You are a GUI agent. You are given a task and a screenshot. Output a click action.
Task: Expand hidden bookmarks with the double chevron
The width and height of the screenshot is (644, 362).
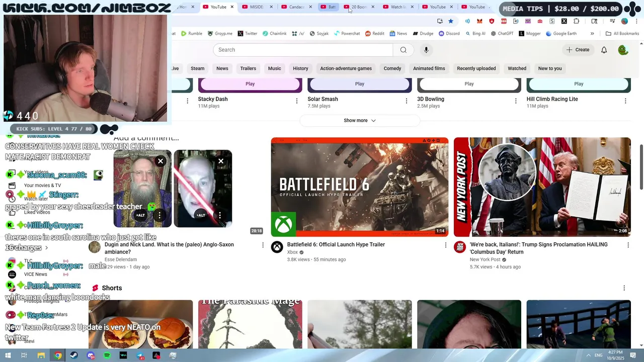[592, 34]
